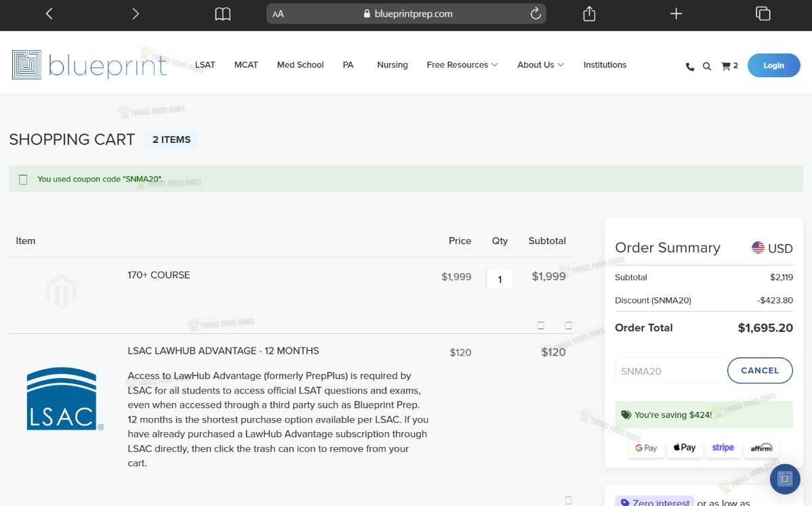The height and width of the screenshot is (506, 812).
Task: Click the SNMA20 coupon code field
Action: tap(670, 371)
